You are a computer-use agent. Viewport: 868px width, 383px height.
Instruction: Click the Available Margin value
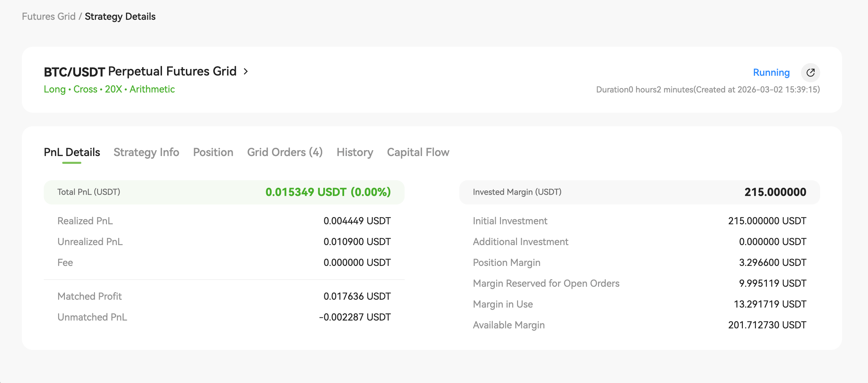767,325
